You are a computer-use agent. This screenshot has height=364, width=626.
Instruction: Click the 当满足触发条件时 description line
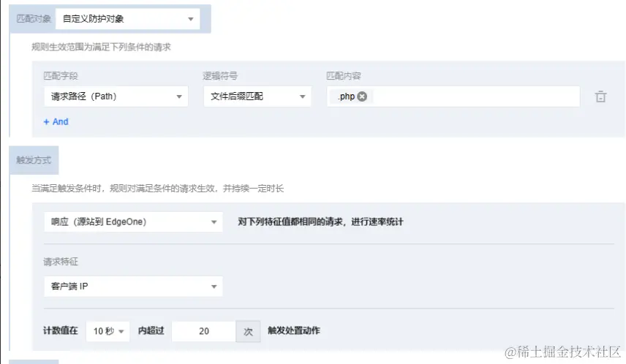158,189
